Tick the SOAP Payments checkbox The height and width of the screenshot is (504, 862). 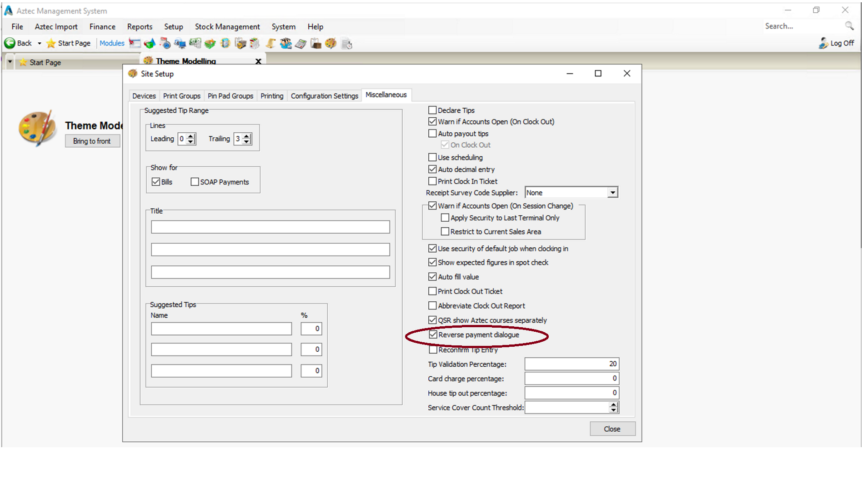(195, 182)
